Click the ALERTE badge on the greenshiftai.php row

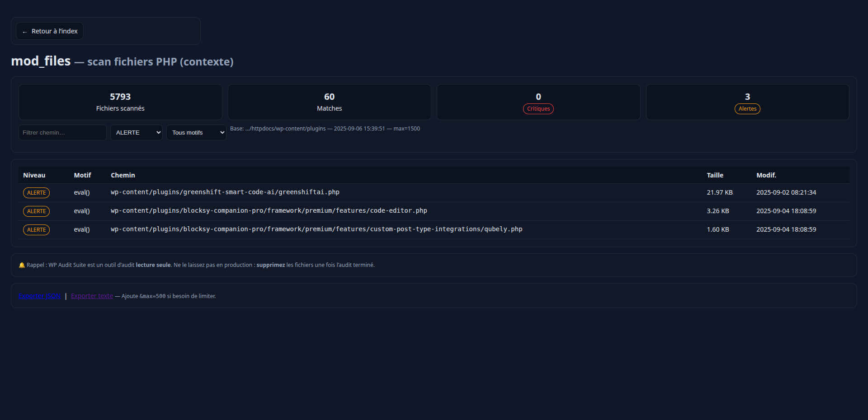(x=36, y=193)
